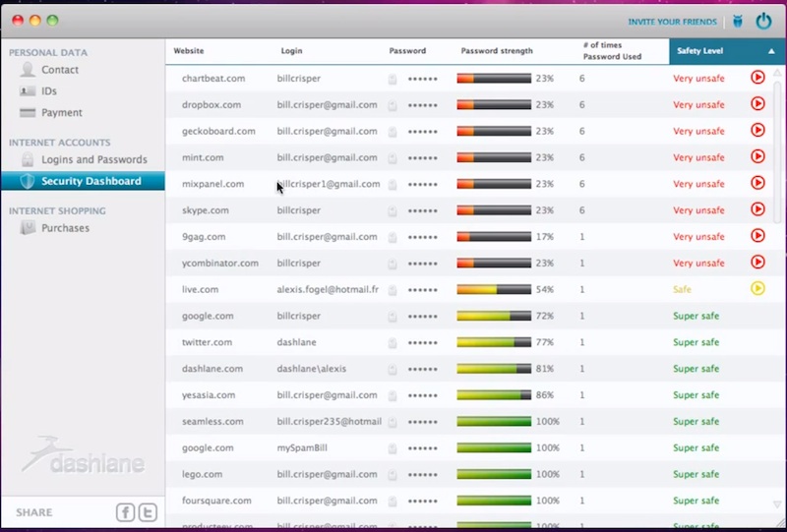Click red play icon for 9gag.com
Screen dimensions: 787x532
click(757, 235)
